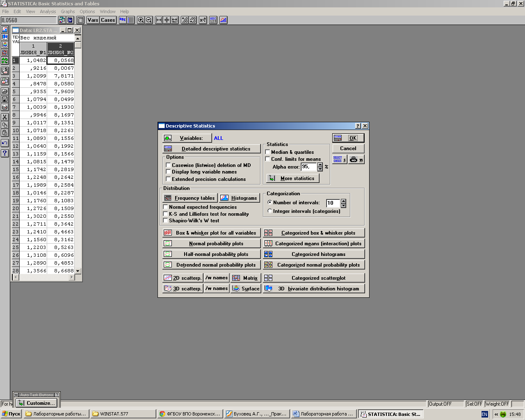Screen dimensions: 525x420
Task: Increase Alpha error with up spinner arrow
Action: 320,165
